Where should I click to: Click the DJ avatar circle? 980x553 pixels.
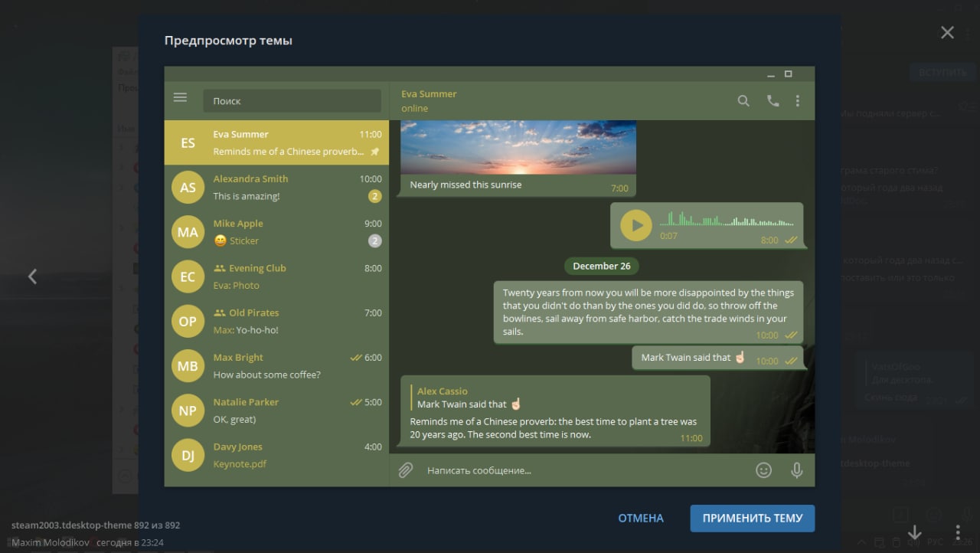click(188, 455)
